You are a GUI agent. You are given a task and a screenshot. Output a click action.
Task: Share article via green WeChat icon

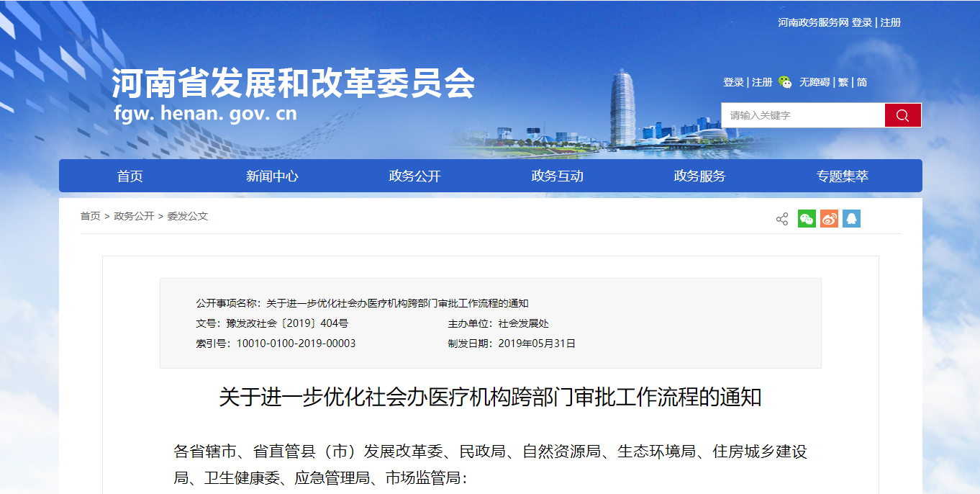tap(807, 219)
